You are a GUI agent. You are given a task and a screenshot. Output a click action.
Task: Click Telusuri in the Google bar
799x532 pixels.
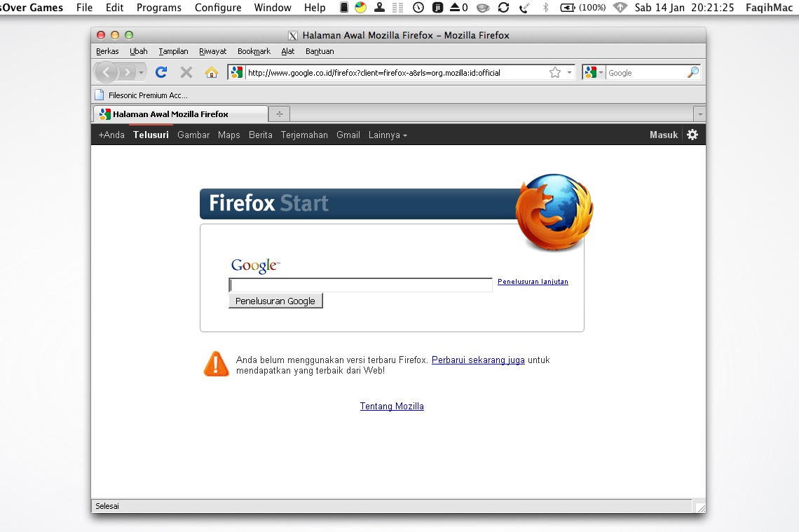(x=151, y=135)
